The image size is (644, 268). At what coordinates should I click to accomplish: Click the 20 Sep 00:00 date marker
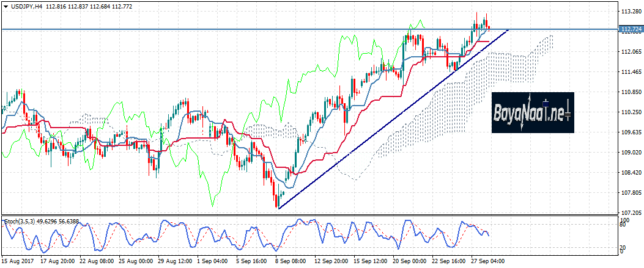[409, 261]
